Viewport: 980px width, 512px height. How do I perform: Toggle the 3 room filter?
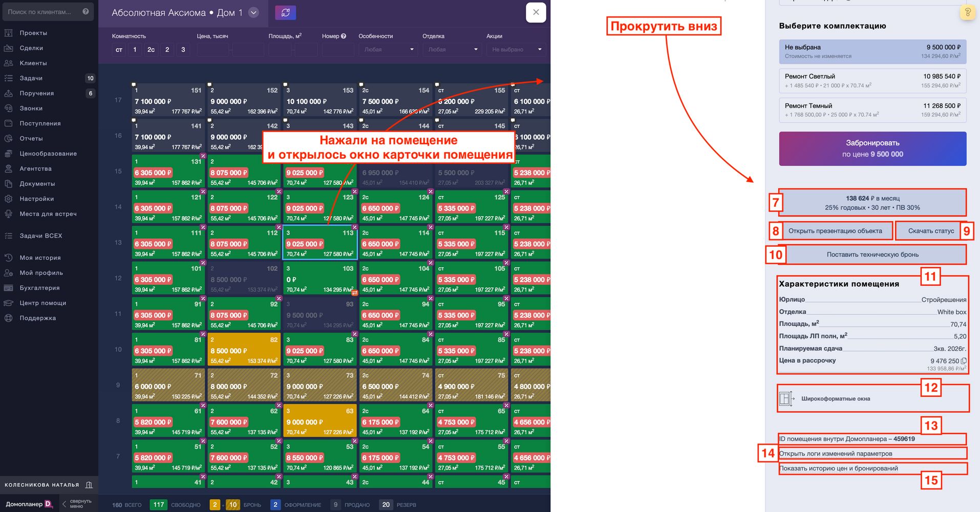[x=183, y=50]
